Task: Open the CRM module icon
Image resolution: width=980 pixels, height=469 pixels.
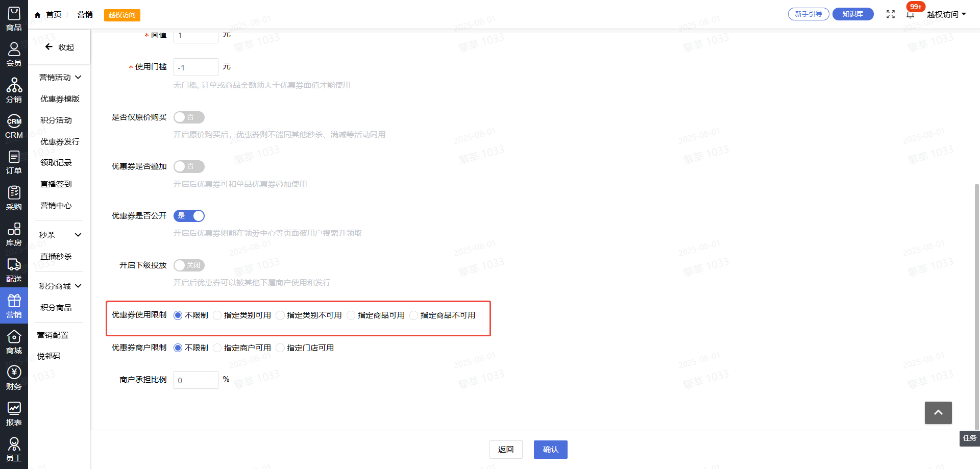Action: pos(14,127)
